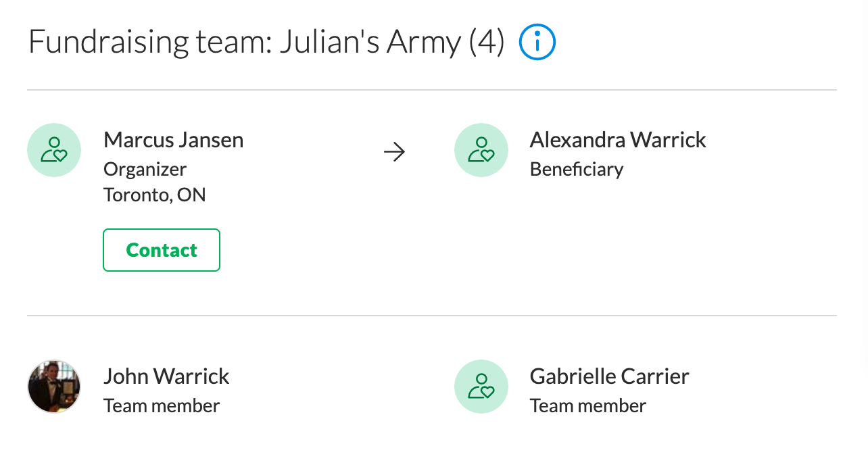Click the Organizer role label
Viewport: 868px width, 469px height.
point(145,169)
